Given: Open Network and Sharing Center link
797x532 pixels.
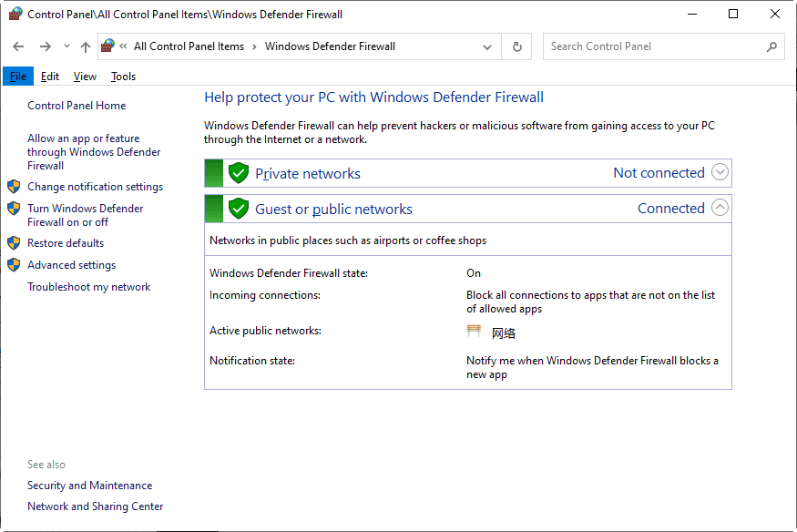Looking at the screenshot, I should [x=95, y=506].
